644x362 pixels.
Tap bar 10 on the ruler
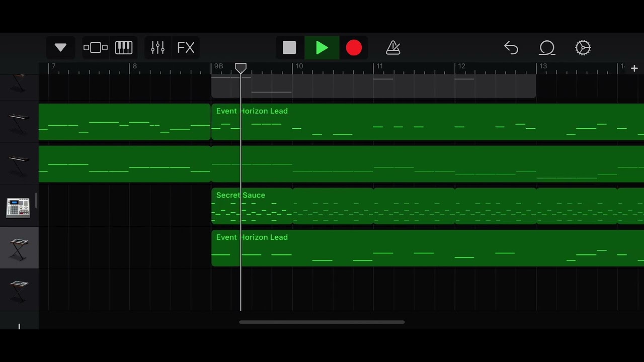pyautogui.click(x=299, y=66)
